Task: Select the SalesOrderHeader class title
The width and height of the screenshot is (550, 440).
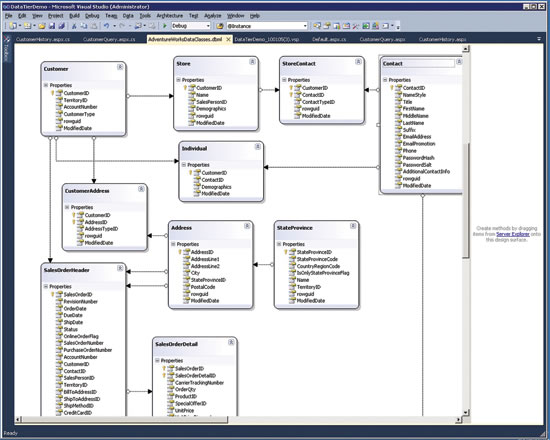Action: (x=67, y=270)
